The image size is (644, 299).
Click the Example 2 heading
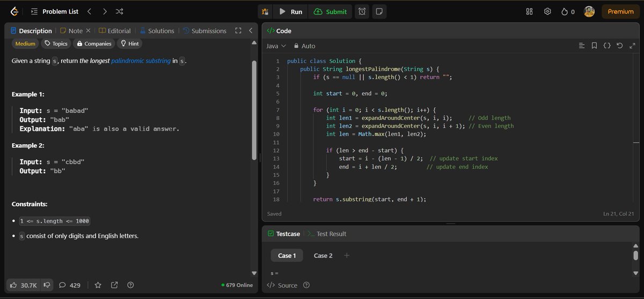(x=28, y=145)
